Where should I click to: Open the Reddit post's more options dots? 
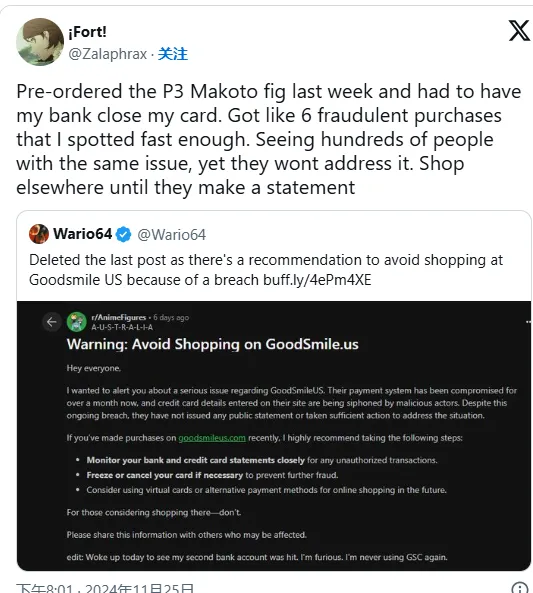pos(528,322)
